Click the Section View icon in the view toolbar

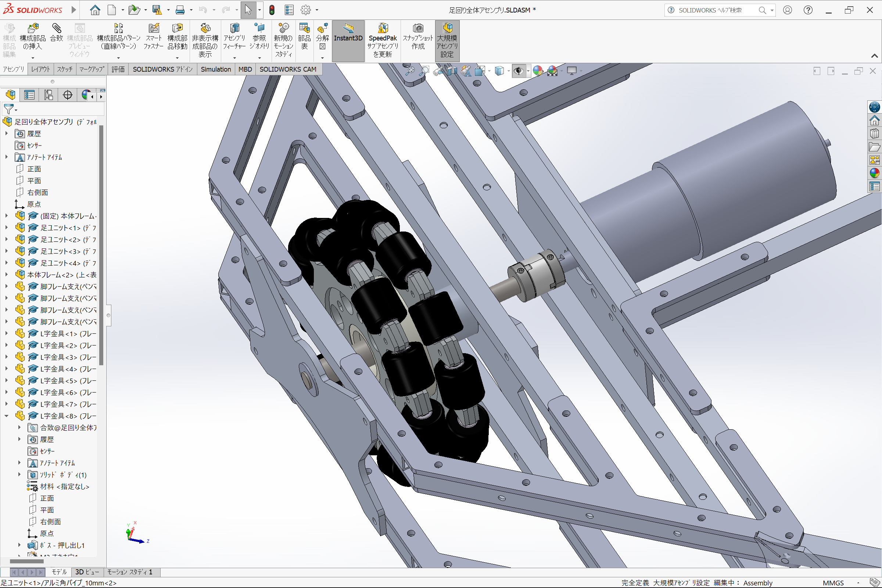452,71
